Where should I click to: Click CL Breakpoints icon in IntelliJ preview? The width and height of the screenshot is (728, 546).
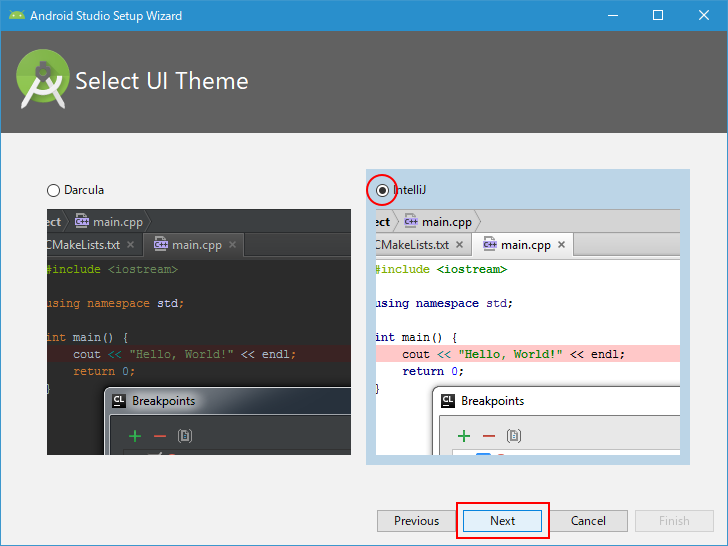point(448,401)
